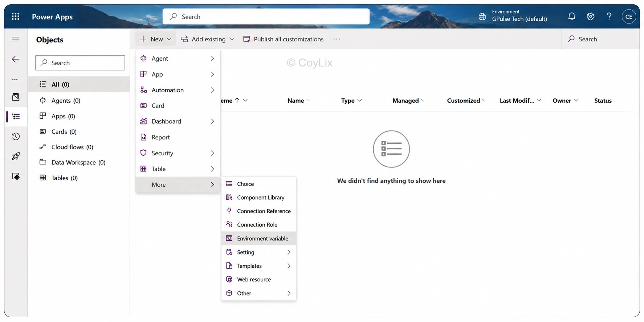Expand the Templates submenu chevron
The width and height of the screenshot is (644, 322).
click(x=289, y=266)
